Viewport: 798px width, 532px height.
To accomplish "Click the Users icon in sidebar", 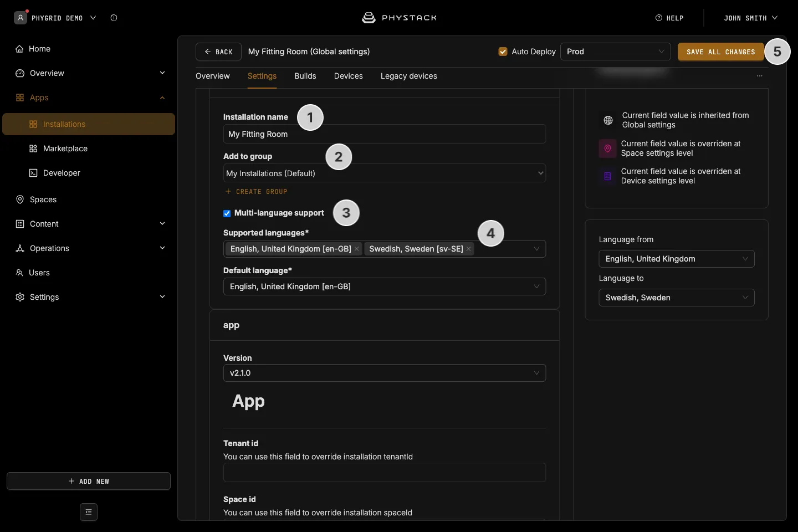I will click(x=19, y=273).
